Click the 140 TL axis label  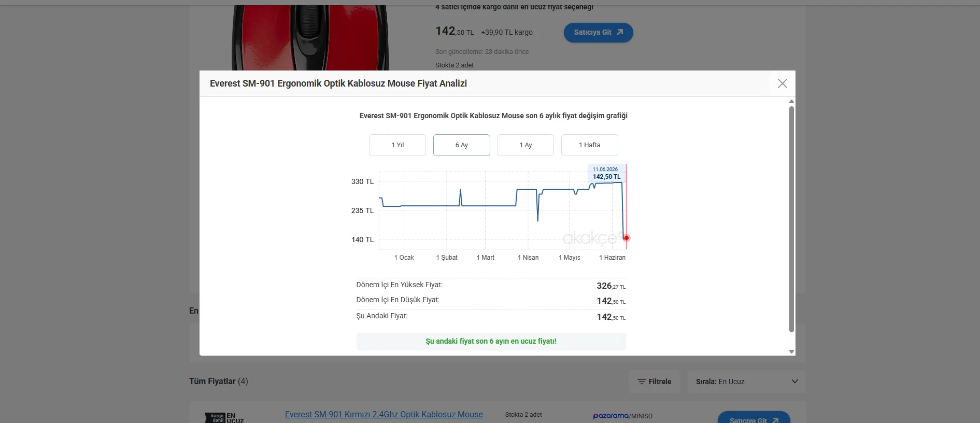(362, 239)
